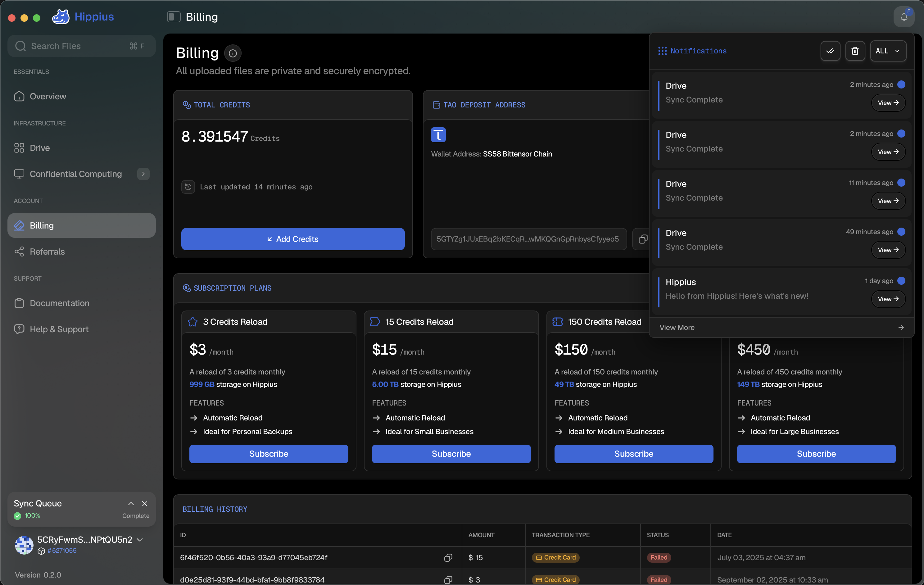Open Help & Support page
924x585 pixels.
pos(81,329)
